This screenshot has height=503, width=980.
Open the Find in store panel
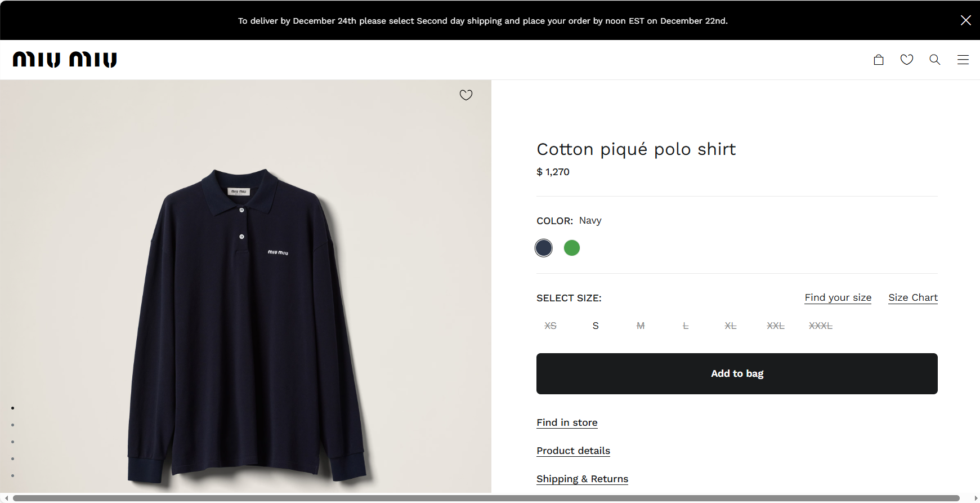point(567,422)
